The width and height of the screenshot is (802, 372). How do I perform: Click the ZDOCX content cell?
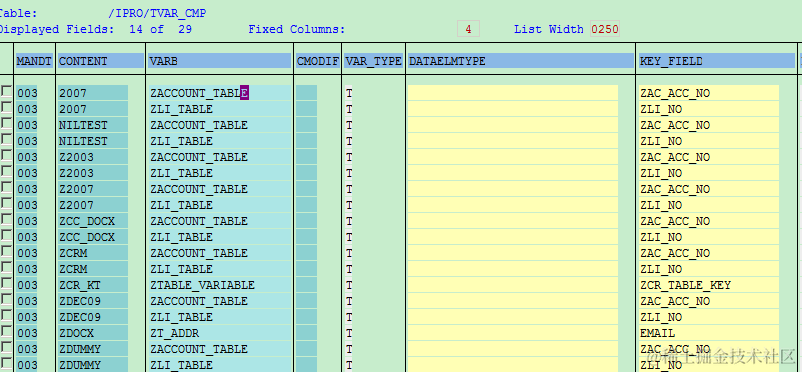[93, 333]
